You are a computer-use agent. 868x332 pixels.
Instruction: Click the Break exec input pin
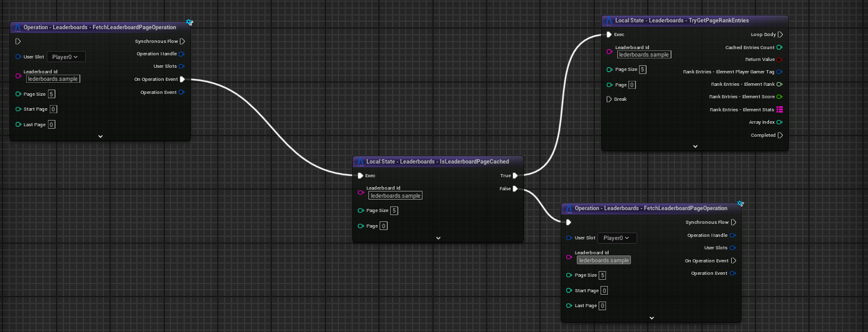609,99
